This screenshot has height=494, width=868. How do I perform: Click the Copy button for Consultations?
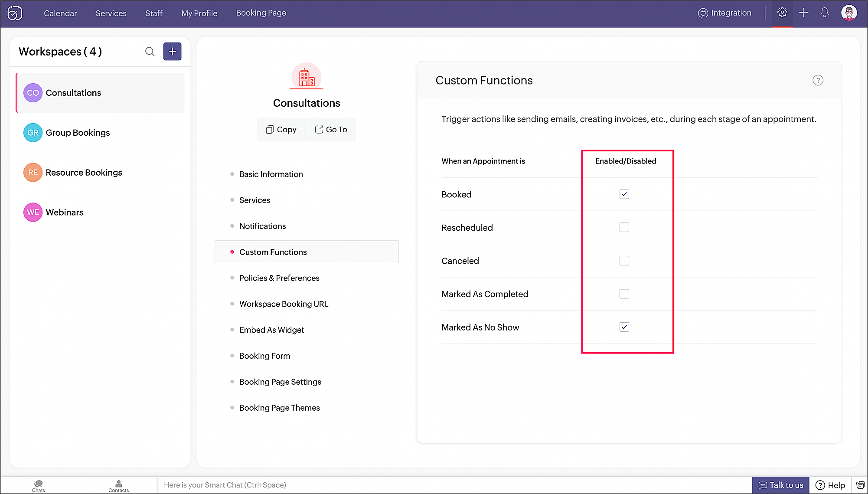[280, 130]
